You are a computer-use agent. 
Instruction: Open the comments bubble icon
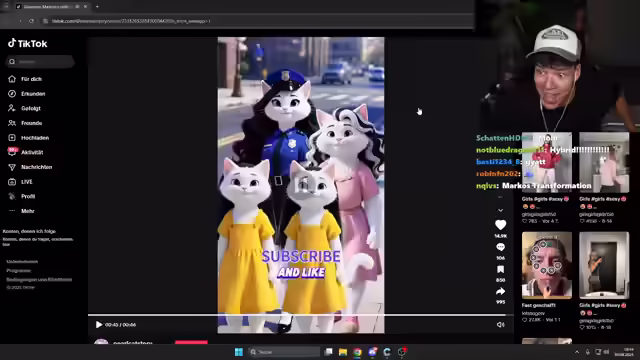[x=500, y=247]
